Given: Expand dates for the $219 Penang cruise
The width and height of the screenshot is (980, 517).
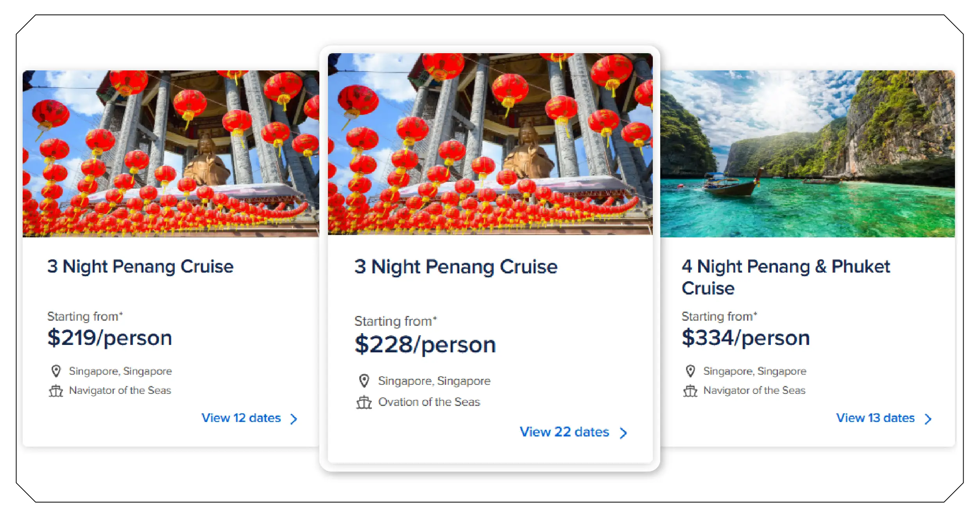Looking at the screenshot, I should [x=241, y=418].
